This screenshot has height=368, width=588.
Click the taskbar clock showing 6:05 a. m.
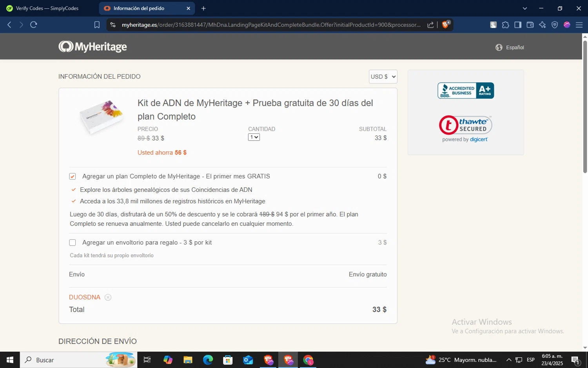[552, 360]
